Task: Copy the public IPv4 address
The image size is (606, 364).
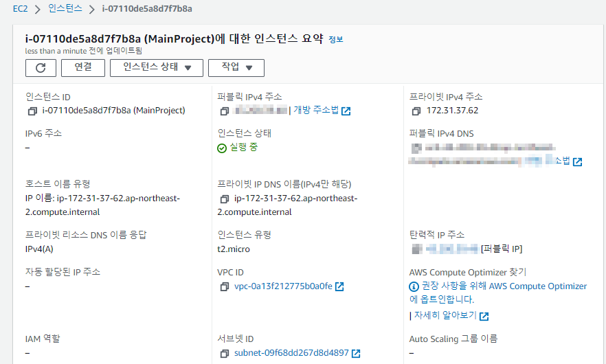Action: pos(224,111)
